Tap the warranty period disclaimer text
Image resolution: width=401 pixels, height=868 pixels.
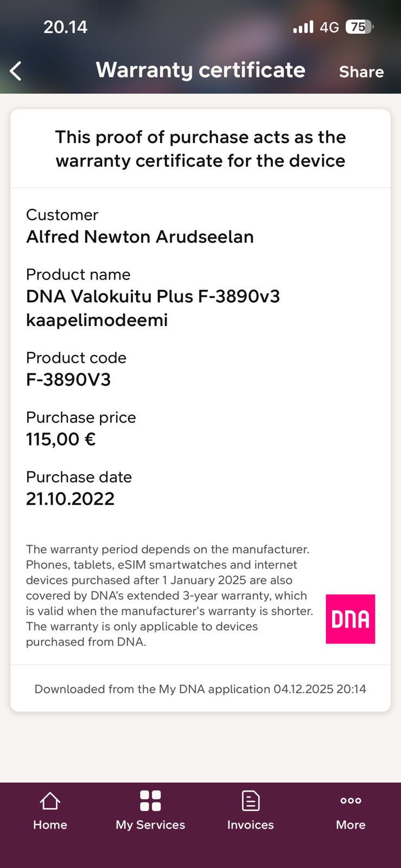point(169,595)
